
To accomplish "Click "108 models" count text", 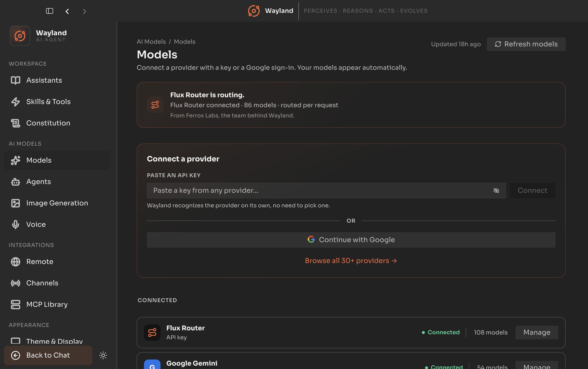I will [x=491, y=332].
